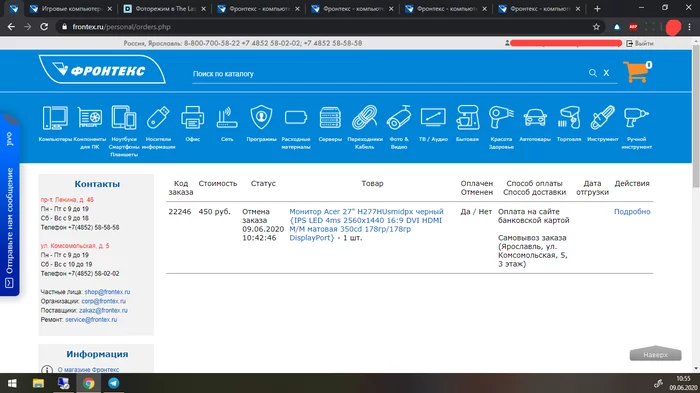Viewport: 700px width, 393px height.
Task: Open the Ручной инструмент drill icon
Action: click(x=636, y=118)
